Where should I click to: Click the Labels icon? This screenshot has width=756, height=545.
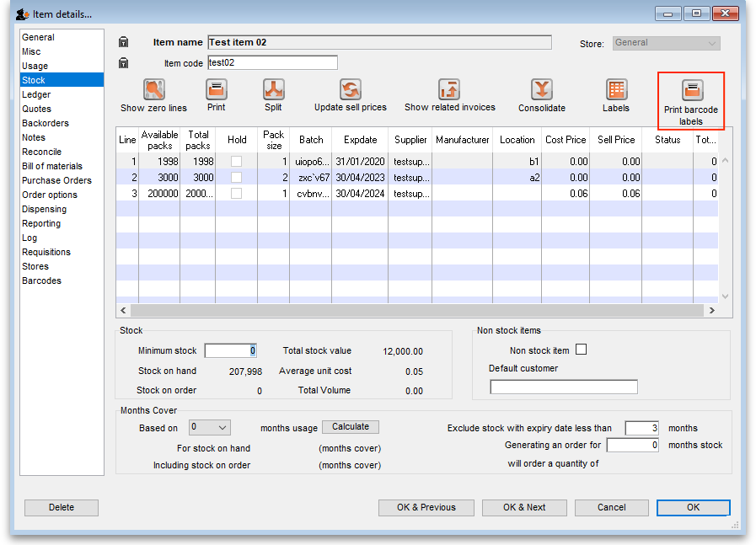point(616,90)
